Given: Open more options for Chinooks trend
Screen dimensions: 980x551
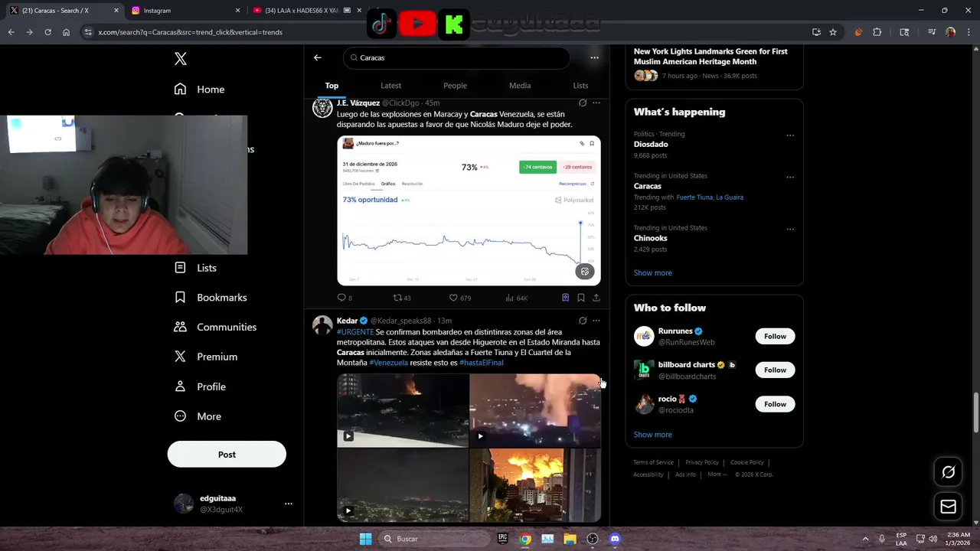Looking at the screenshot, I should (x=790, y=229).
